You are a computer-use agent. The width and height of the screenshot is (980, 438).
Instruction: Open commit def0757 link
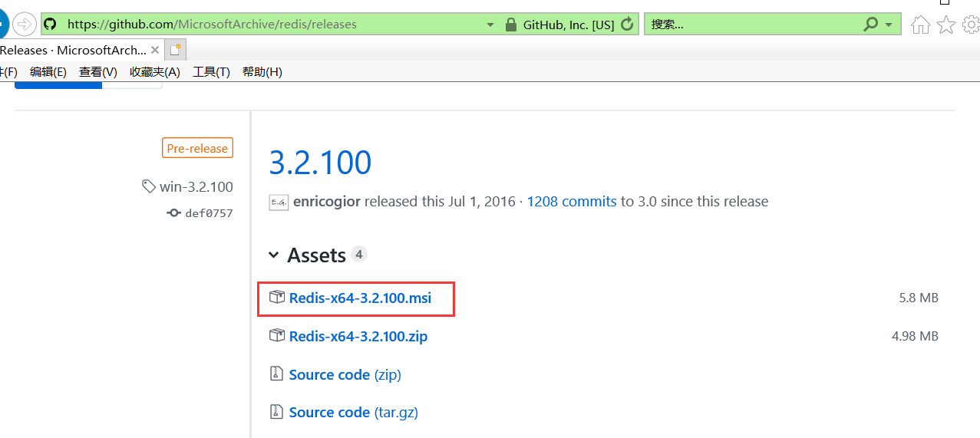209,213
